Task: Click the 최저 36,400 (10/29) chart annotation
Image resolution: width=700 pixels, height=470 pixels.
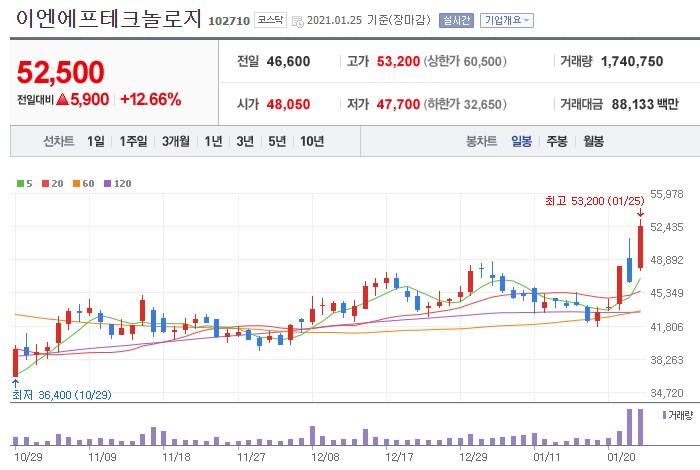Action: [62, 395]
